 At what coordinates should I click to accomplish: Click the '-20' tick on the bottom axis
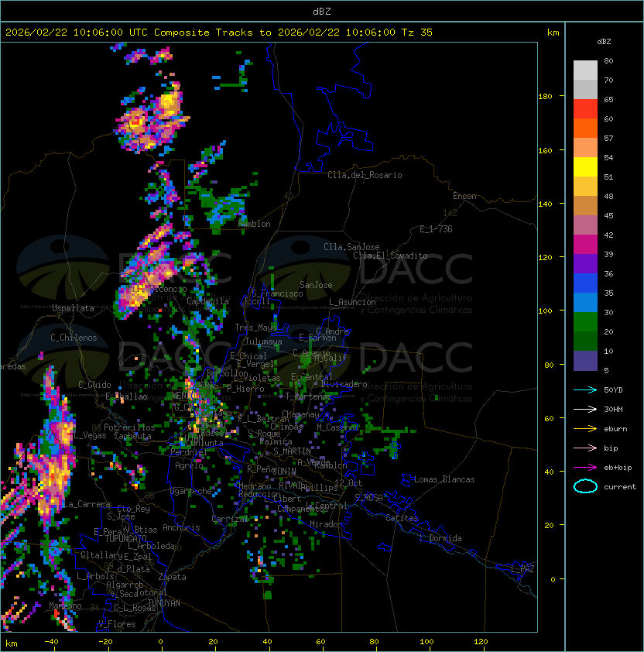tap(105, 642)
